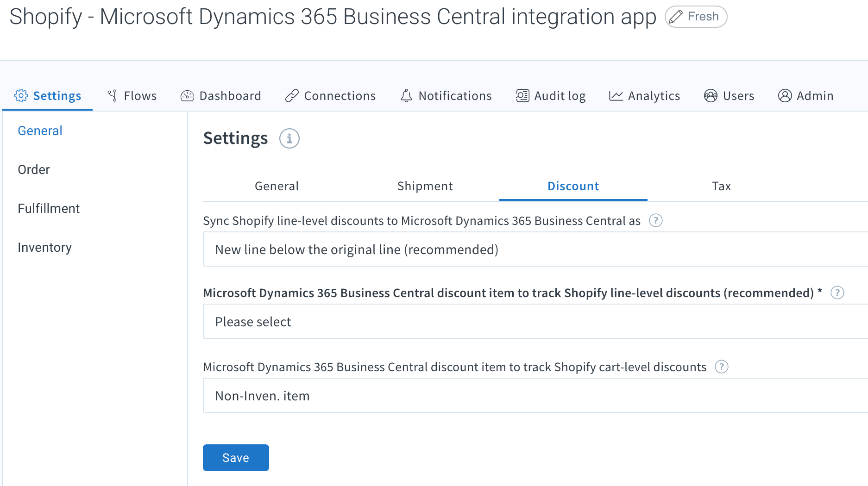This screenshot has width=868, height=486.
Task: Go to the Users tab
Action: pos(729,96)
